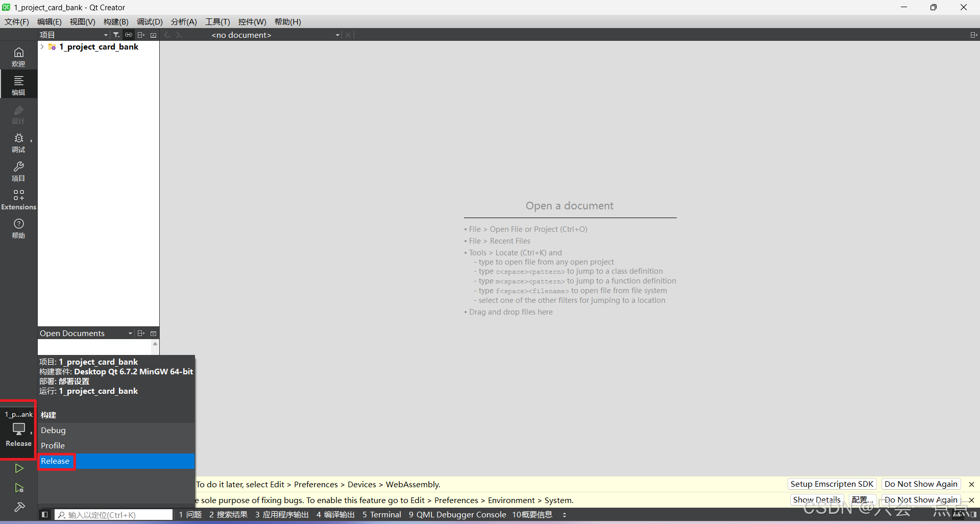Open the 设计 (Design) mode
980x524 pixels.
18,114
